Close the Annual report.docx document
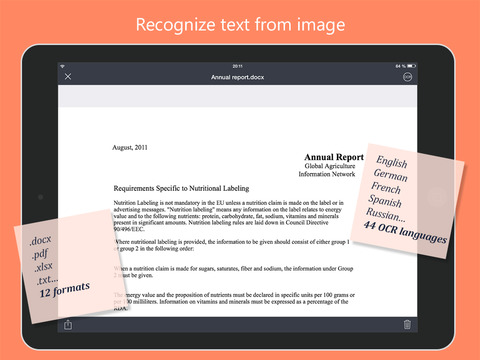The image size is (480, 360). (x=68, y=77)
